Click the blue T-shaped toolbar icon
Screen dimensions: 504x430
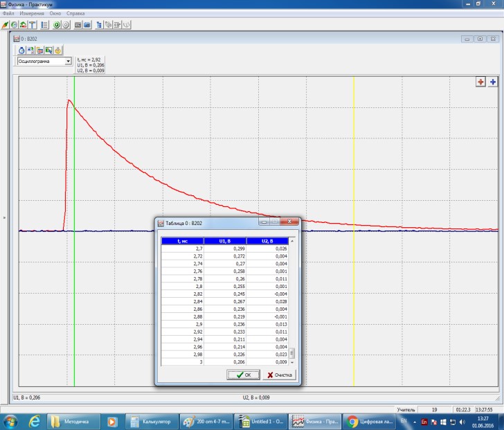33,25
